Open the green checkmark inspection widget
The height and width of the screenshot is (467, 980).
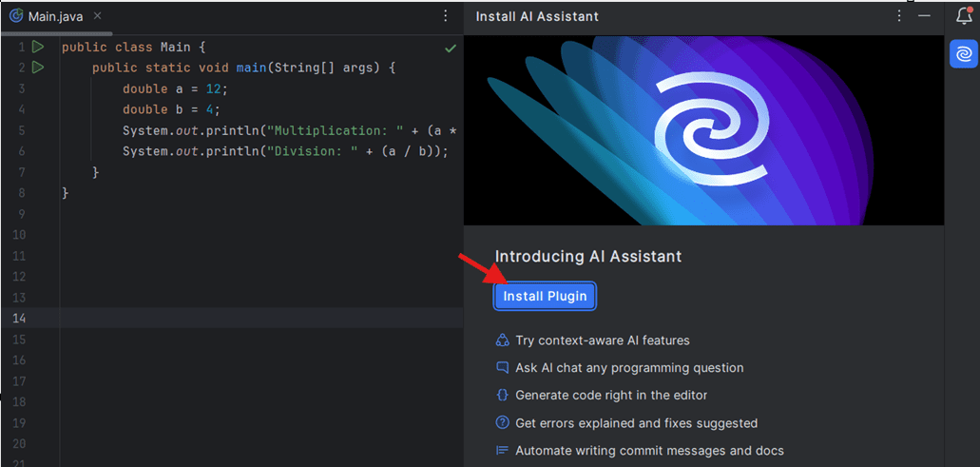[451, 48]
